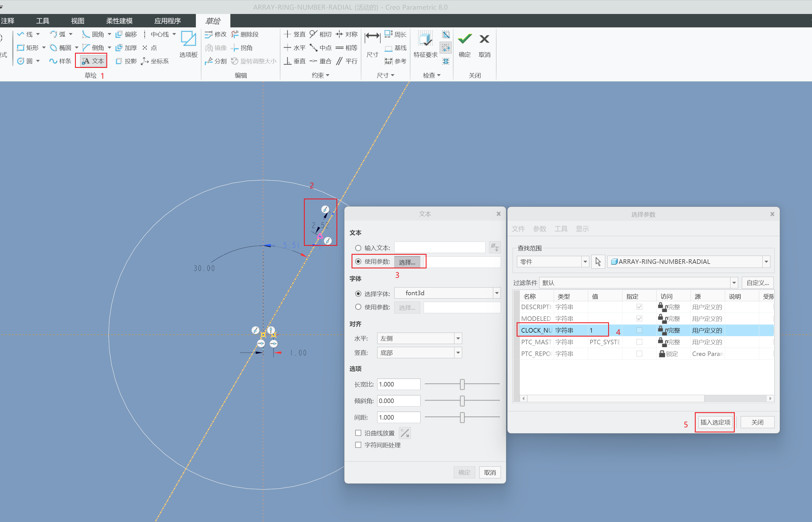
Task: Toggle 指定 checkbox in PTC_REPO row
Action: 639,353
